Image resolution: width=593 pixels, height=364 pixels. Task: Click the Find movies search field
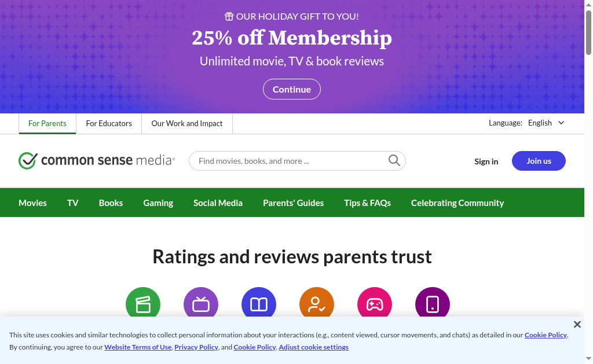point(290,161)
